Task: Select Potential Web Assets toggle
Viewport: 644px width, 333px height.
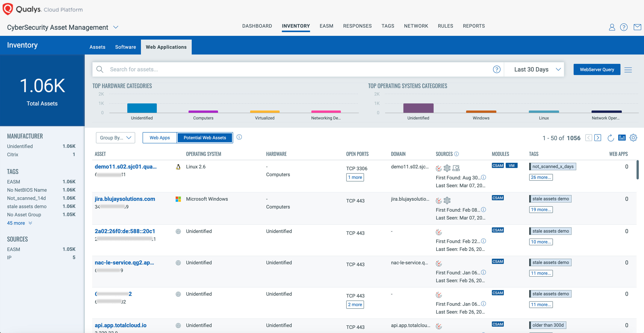Action: [x=205, y=138]
